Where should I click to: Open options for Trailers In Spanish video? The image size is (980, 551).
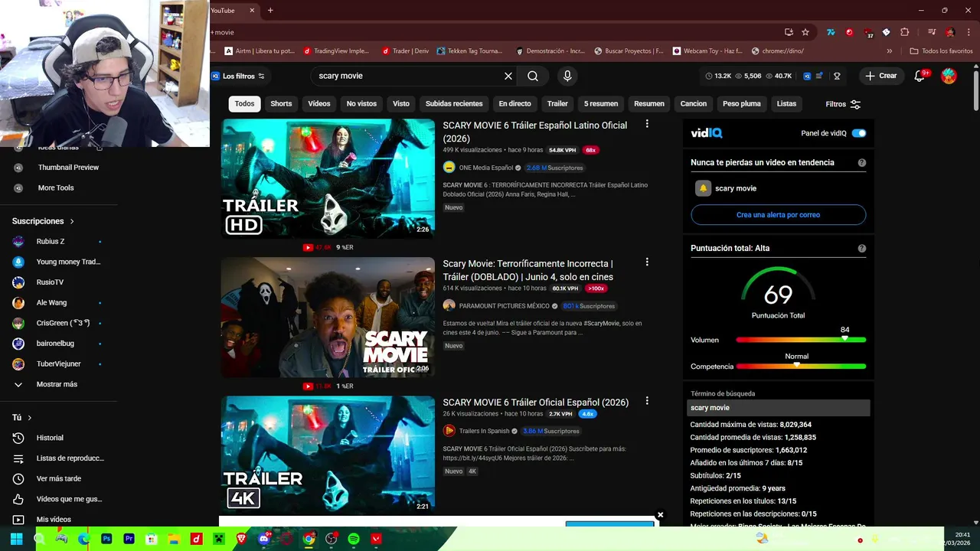coord(647,400)
